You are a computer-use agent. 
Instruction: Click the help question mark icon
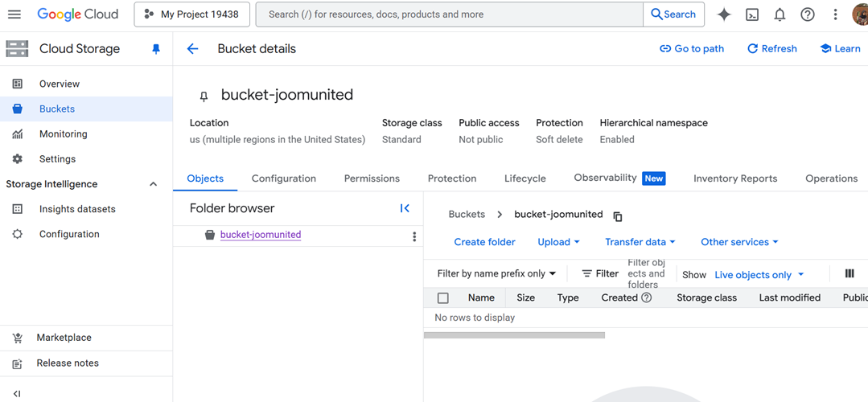(x=808, y=14)
